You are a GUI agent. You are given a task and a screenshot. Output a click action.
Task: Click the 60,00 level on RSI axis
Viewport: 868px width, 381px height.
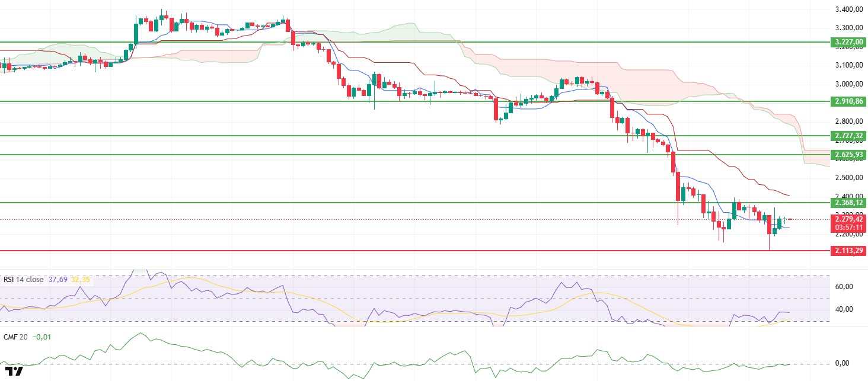(x=844, y=286)
